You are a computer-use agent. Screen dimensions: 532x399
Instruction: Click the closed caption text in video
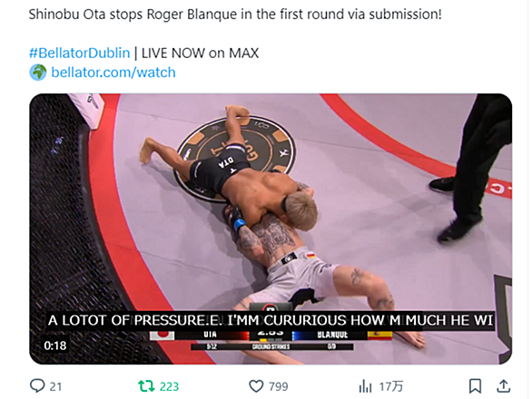pos(271,320)
